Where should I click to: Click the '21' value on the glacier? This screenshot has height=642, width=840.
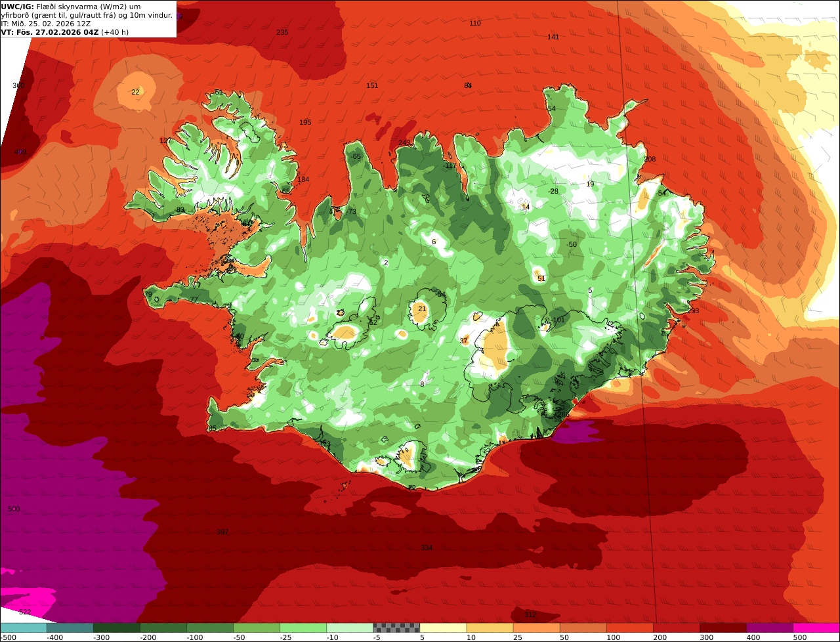click(422, 309)
